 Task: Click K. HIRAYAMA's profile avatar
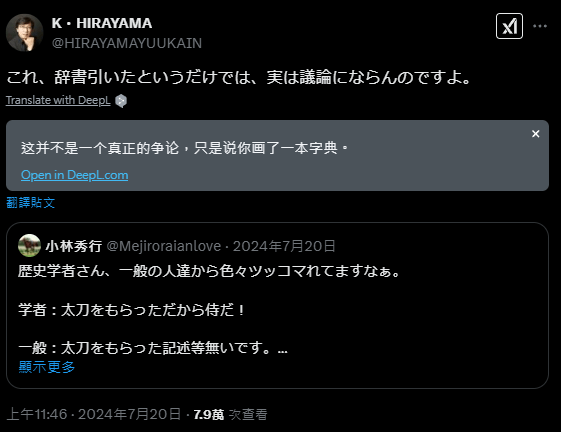click(25, 33)
